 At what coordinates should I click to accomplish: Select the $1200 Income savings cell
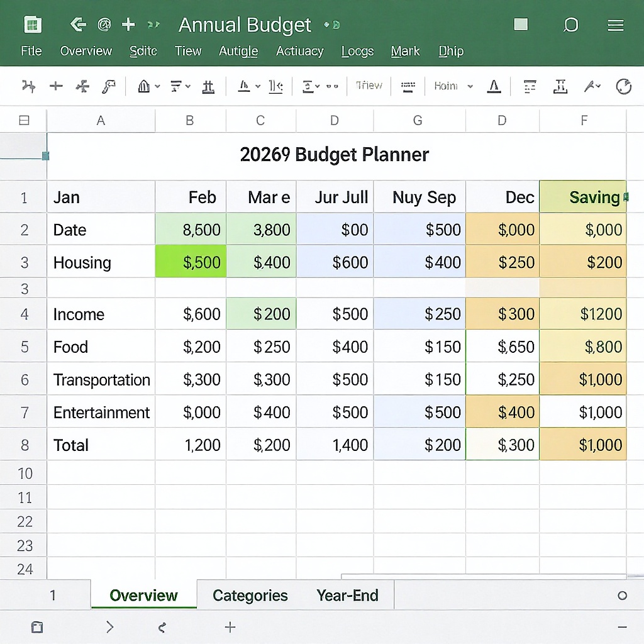click(583, 314)
